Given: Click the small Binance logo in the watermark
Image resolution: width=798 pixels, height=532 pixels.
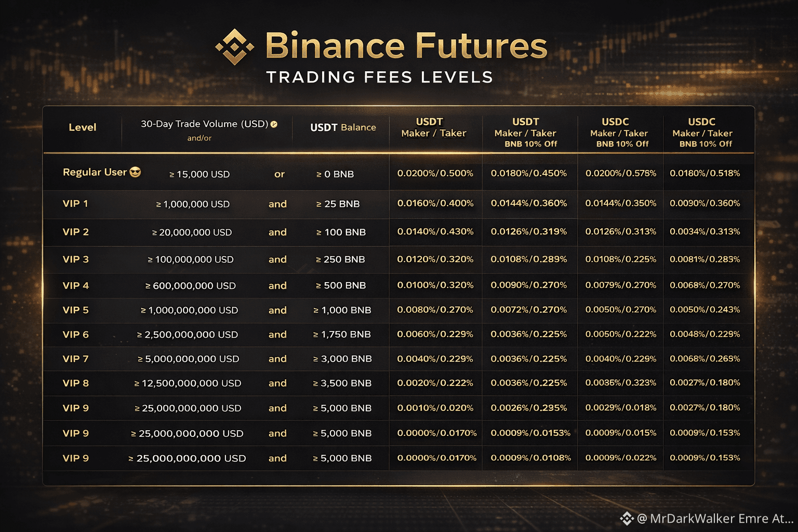Looking at the screenshot, I should point(627,518).
